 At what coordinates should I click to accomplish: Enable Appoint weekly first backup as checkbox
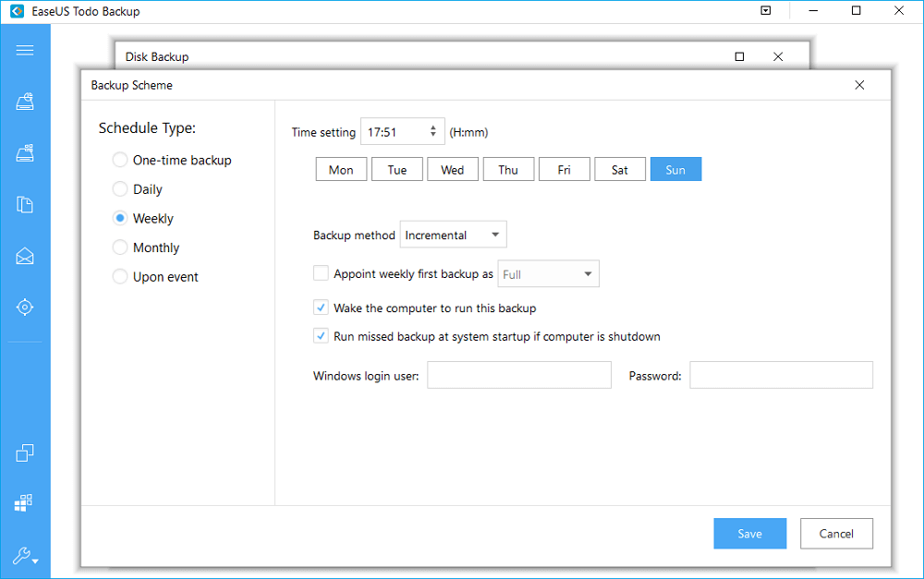[x=321, y=273]
